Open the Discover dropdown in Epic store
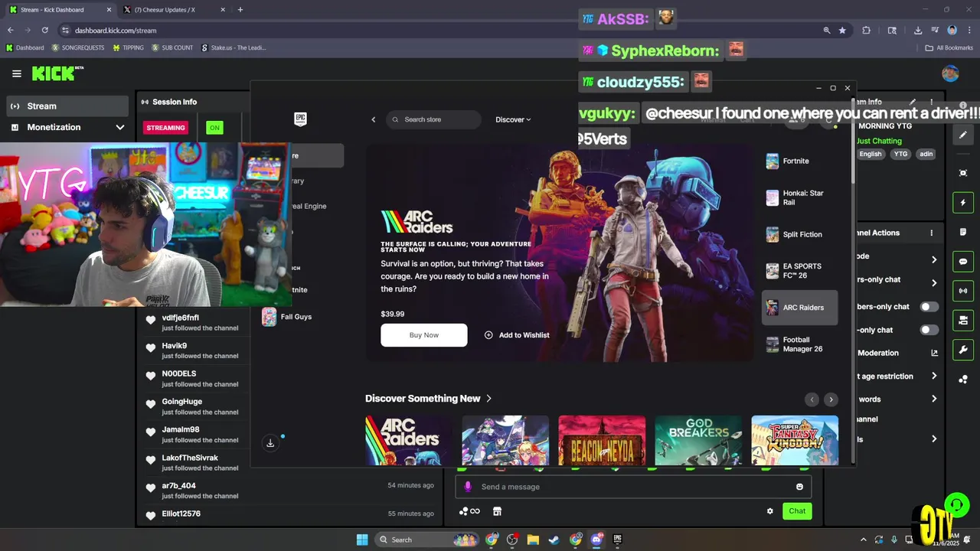Viewport: 980px width, 551px height. pos(513,119)
